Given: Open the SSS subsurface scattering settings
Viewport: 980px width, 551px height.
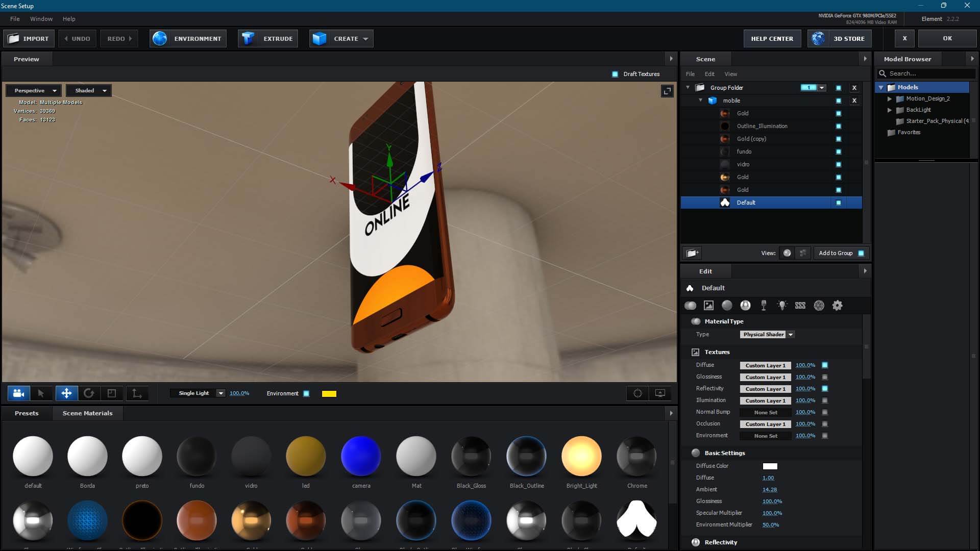Looking at the screenshot, I should point(800,306).
